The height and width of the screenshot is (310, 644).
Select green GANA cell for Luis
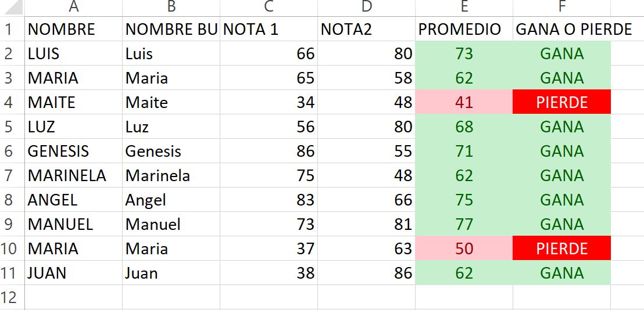tap(562, 53)
